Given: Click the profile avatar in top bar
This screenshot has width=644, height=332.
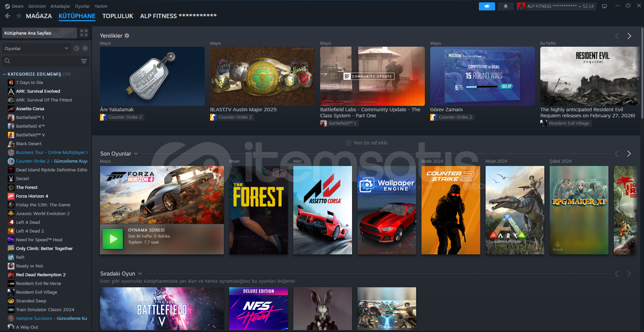Looking at the screenshot, I should 521,6.
